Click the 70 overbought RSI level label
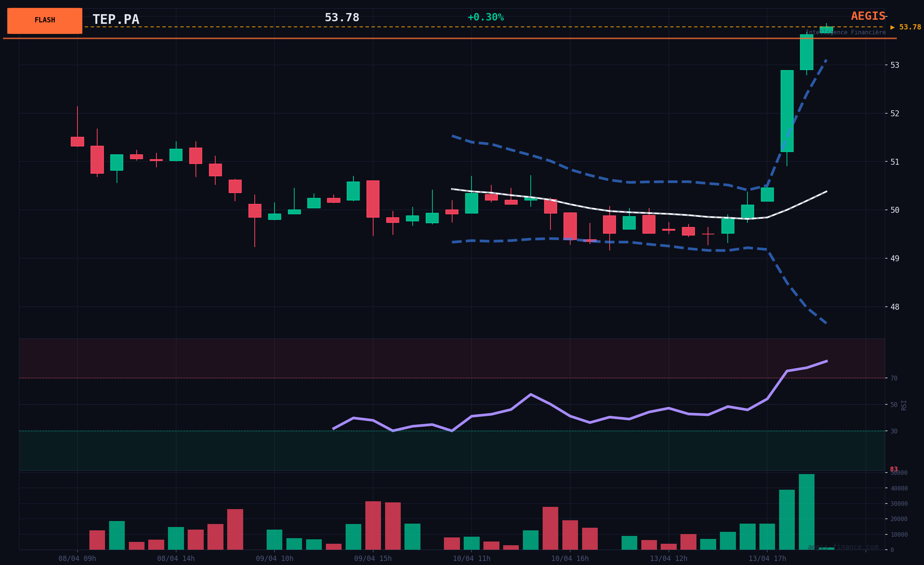This screenshot has height=565, width=924. point(894,378)
